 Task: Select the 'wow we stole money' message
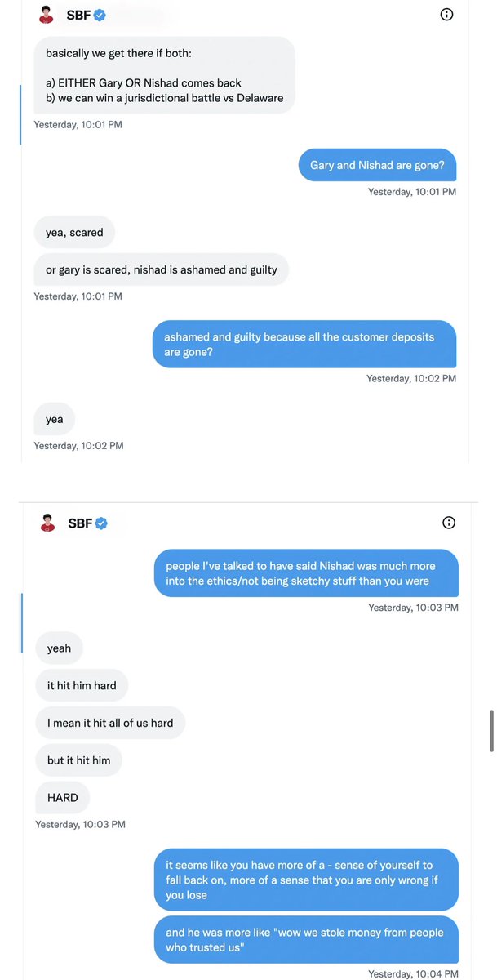pyautogui.click(x=305, y=939)
